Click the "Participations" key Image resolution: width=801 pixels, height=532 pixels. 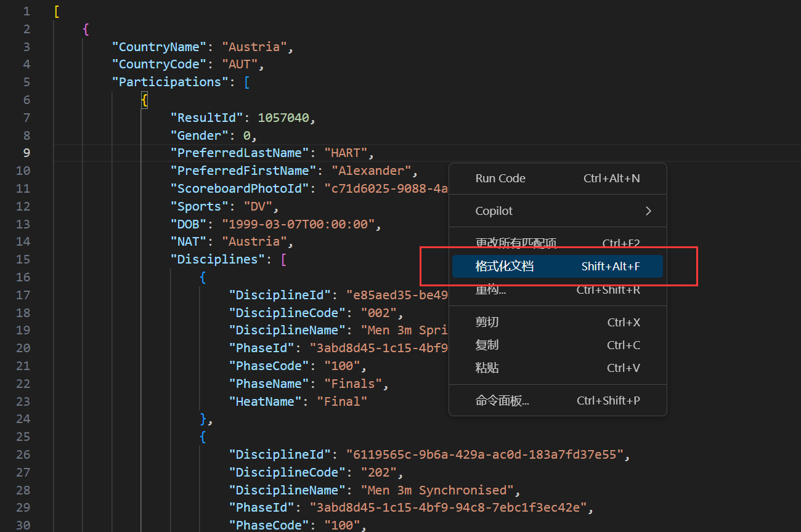pos(171,82)
